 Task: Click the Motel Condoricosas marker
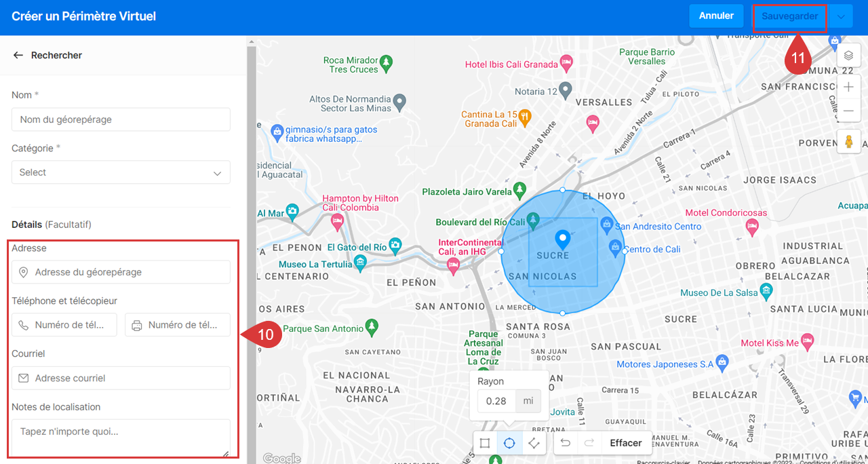[x=751, y=226]
